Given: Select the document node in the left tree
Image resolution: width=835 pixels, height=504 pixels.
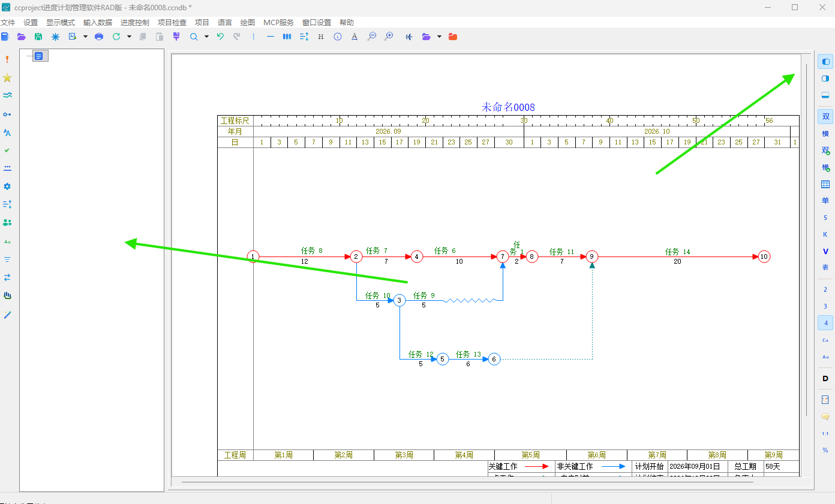Looking at the screenshot, I should click(40, 56).
